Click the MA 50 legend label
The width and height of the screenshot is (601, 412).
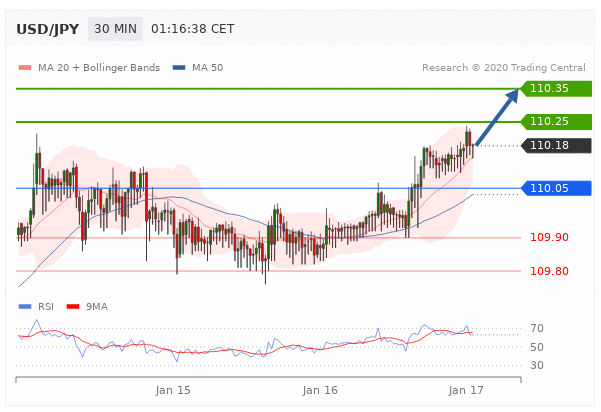pos(207,68)
